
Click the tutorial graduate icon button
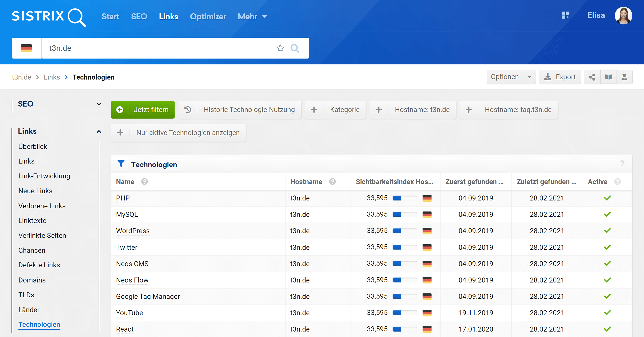624,77
